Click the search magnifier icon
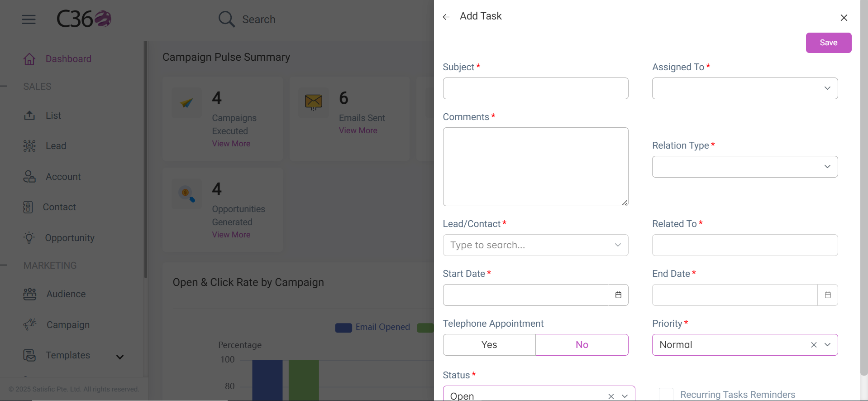 coord(226,19)
